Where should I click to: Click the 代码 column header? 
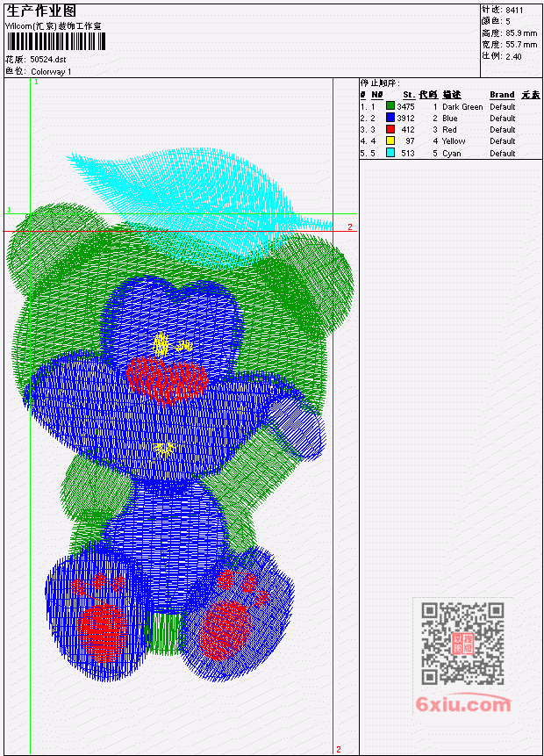pos(428,95)
